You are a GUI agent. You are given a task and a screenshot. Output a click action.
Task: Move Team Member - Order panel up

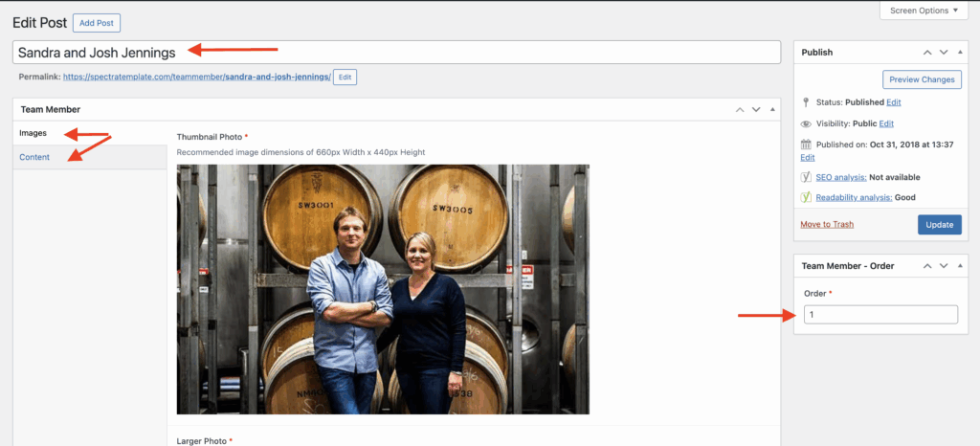pos(926,266)
